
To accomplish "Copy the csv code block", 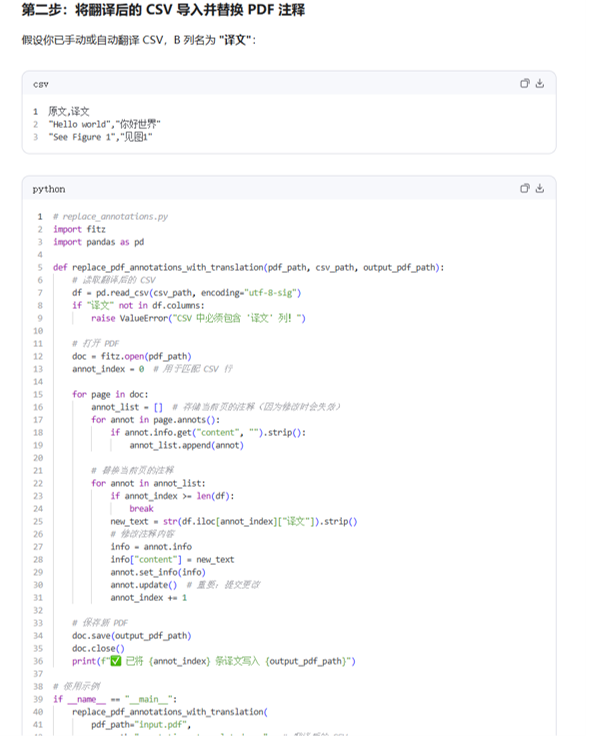I will (524, 83).
